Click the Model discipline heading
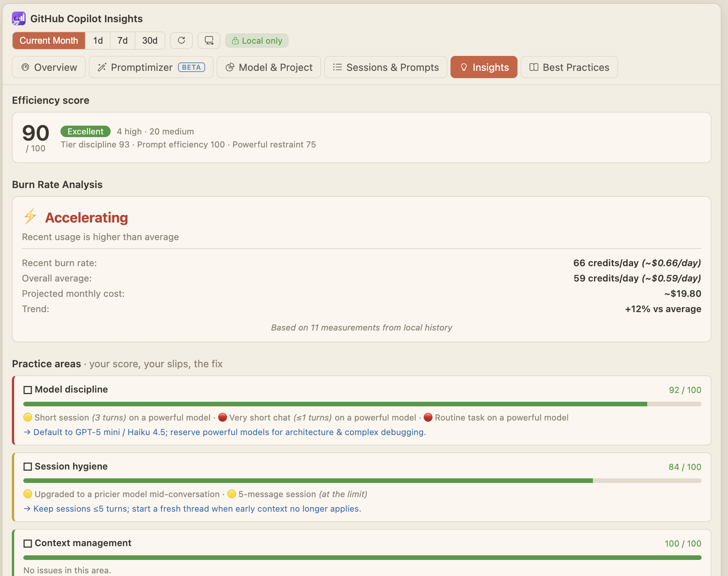The width and height of the screenshot is (728, 576). [71, 389]
